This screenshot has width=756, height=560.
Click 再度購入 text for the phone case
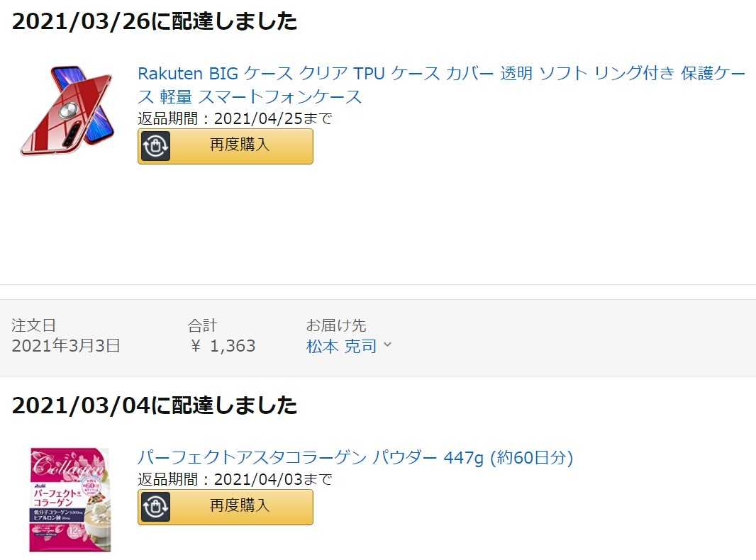point(239,145)
